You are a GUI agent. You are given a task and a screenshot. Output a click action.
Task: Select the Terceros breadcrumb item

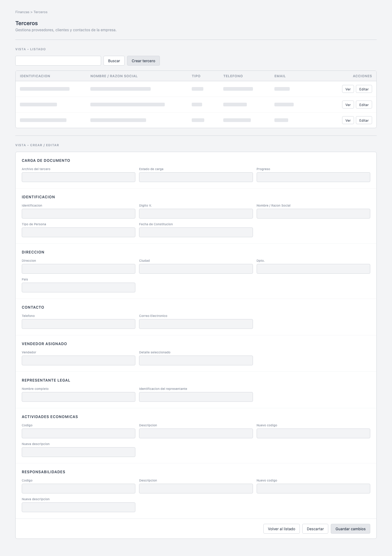pyautogui.click(x=41, y=13)
